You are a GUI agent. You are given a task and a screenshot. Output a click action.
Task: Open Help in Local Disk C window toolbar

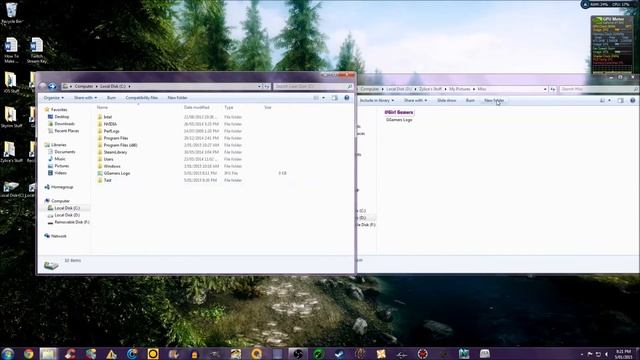pyautogui.click(x=347, y=98)
